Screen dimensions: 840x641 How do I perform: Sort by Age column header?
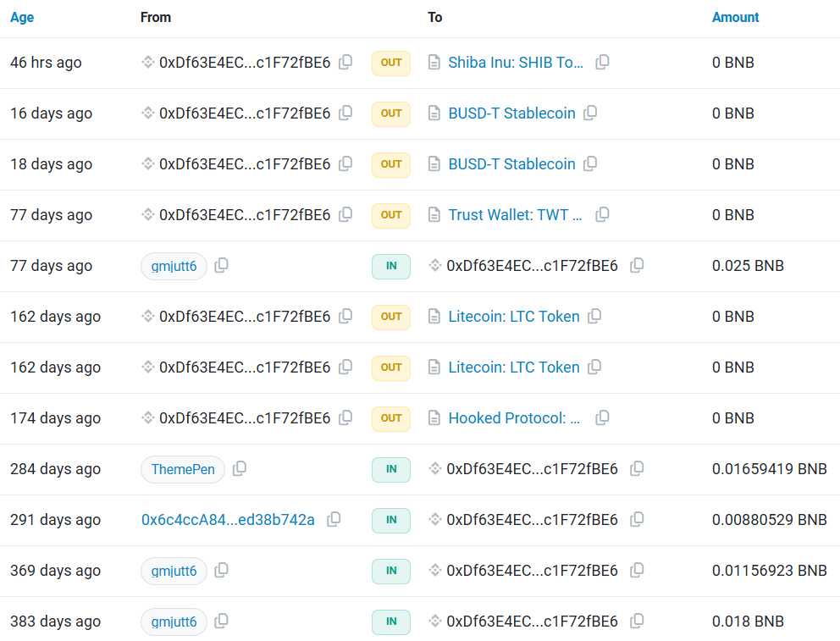22,17
